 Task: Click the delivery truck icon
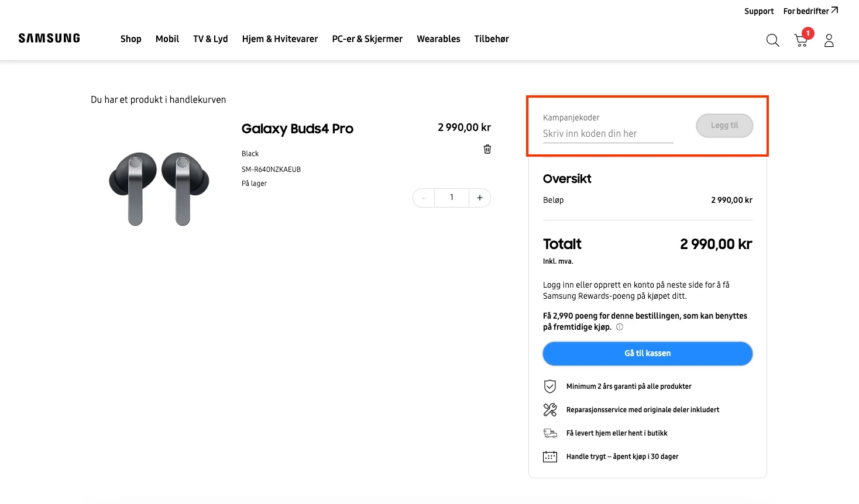pyautogui.click(x=550, y=433)
